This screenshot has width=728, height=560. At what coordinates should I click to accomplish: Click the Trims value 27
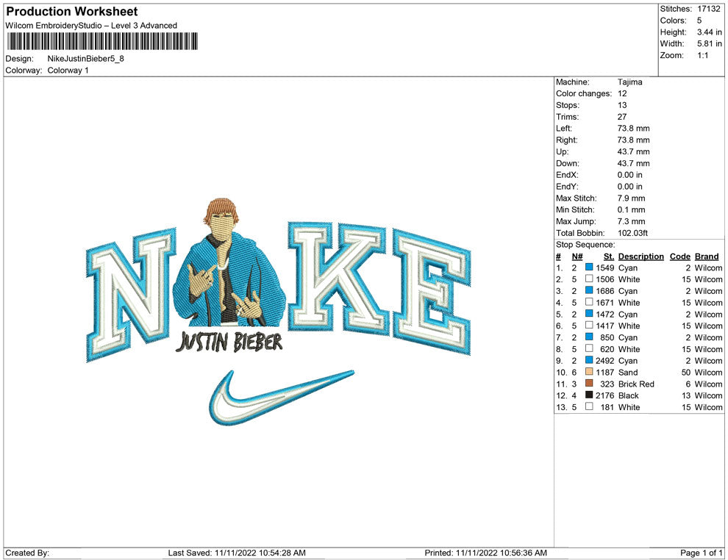tap(621, 117)
